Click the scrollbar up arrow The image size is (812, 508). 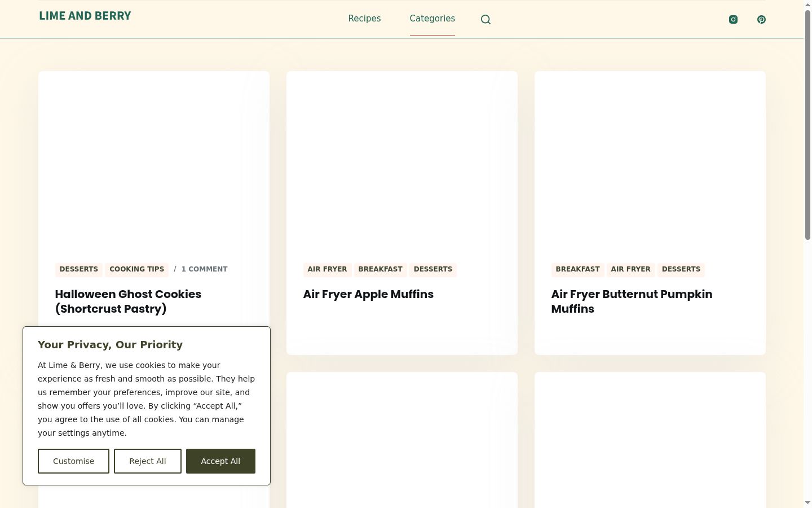807,4
